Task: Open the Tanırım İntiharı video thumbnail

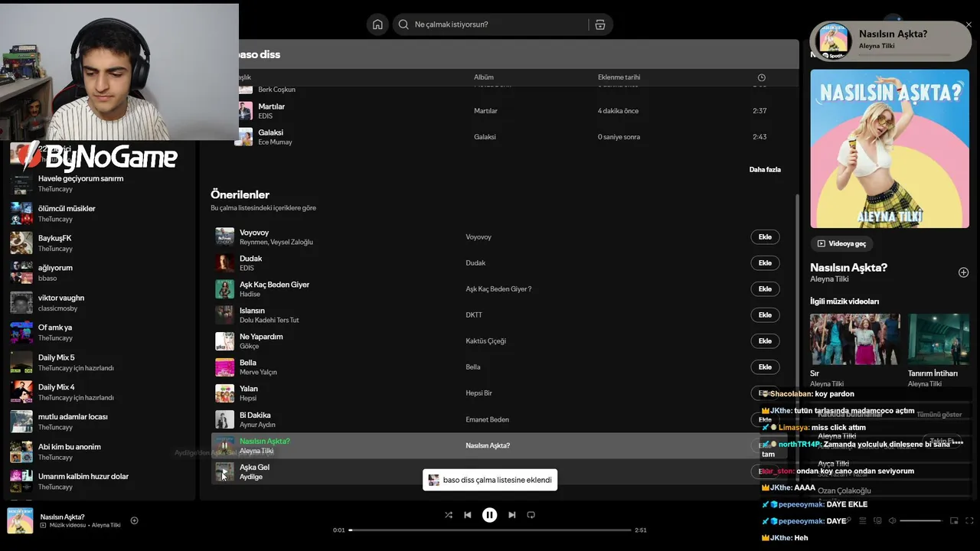Action: tap(939, 339)
